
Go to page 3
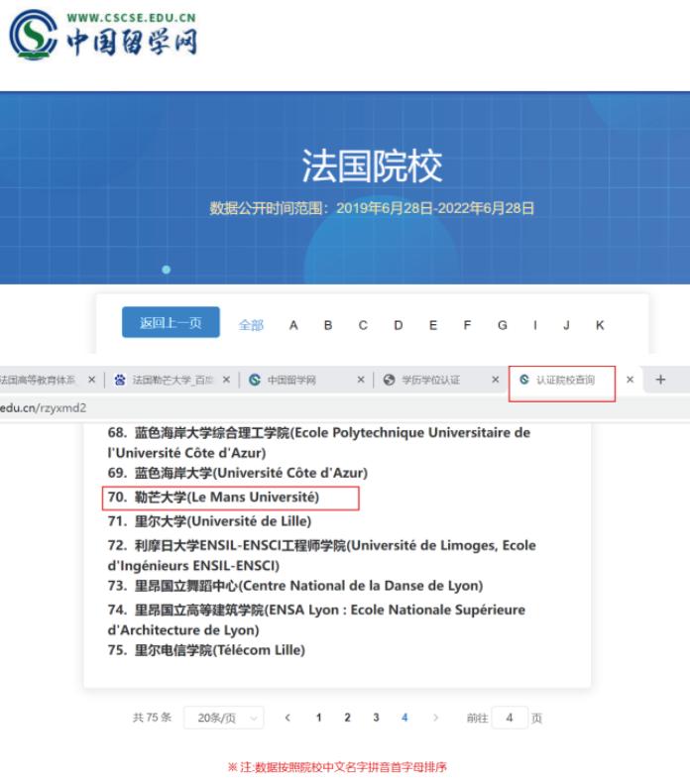click(376, 718)
